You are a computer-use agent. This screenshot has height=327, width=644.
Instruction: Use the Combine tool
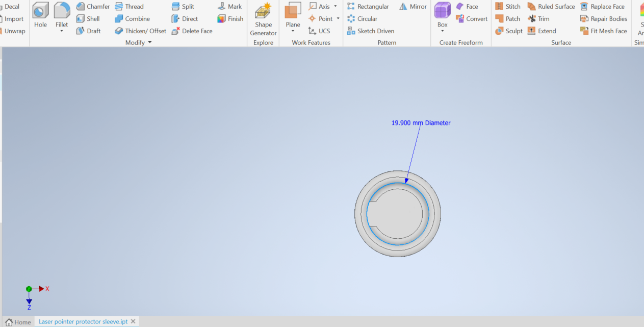[132, 19]
